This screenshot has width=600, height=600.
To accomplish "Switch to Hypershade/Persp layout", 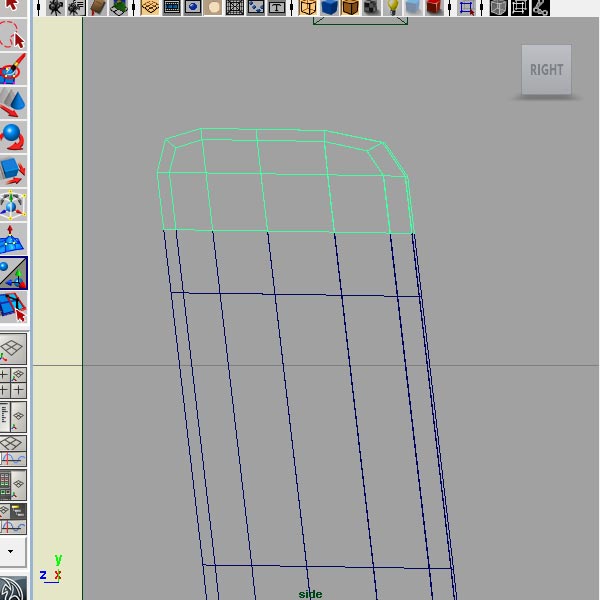I will pos(13,485).
